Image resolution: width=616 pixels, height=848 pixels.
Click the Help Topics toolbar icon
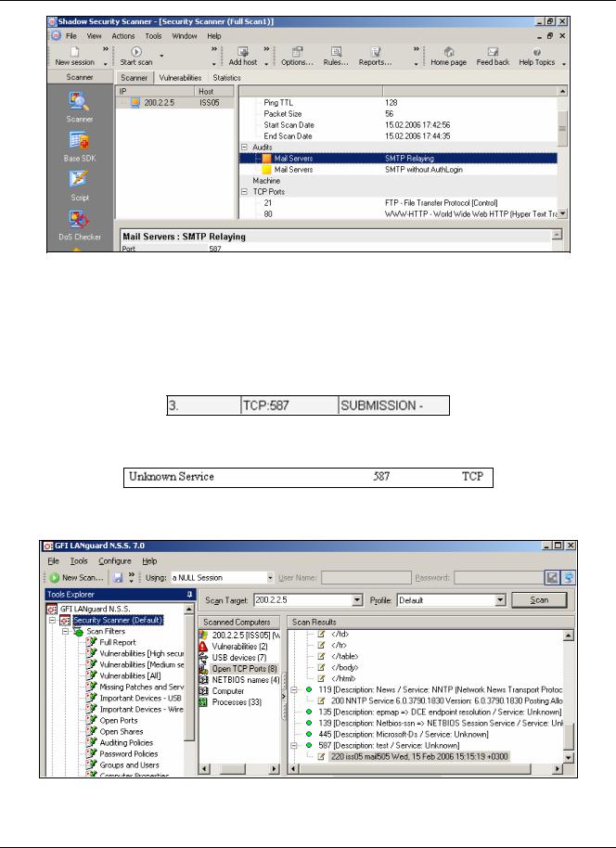pyautogui.click(x=536, y=52)
